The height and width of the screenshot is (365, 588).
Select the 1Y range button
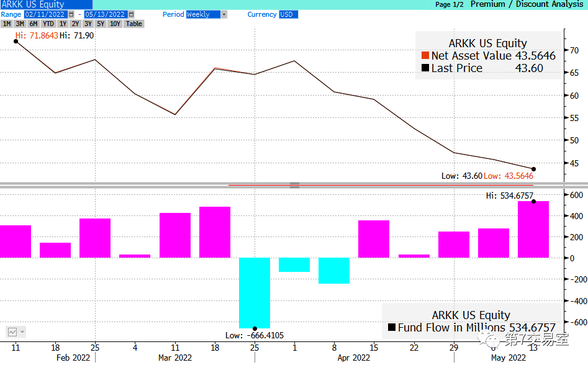pyautogui.click(x=63, y=24)
